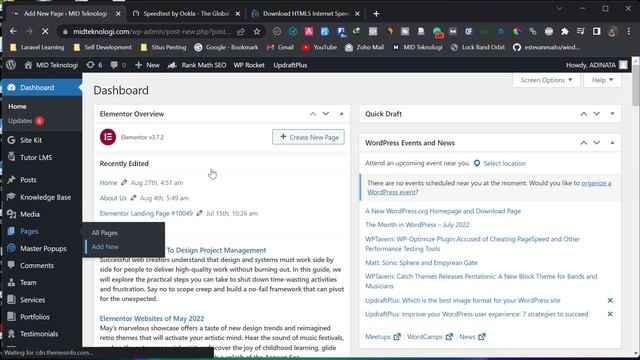The image size is (640, 360).
Task: Collapse WordPress Events and News panel
Action: pyautogui.click(x=612, y=143)
